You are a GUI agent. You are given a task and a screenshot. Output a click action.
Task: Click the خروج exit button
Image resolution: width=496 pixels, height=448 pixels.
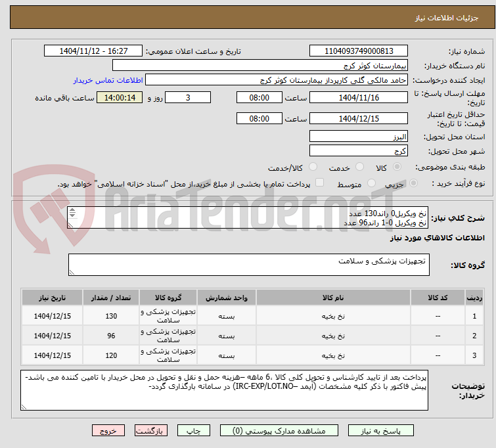pos(108,431)
